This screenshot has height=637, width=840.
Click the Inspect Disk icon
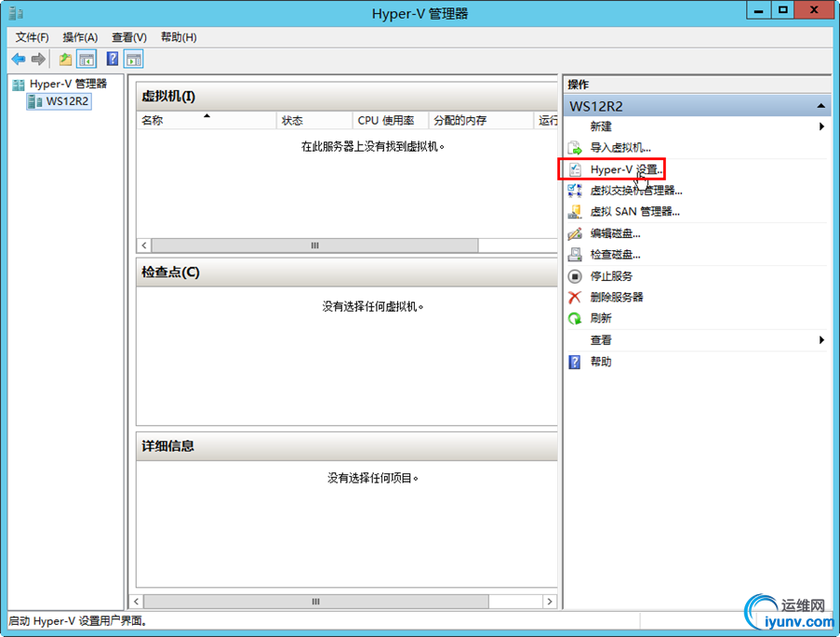tap(575, 255)
